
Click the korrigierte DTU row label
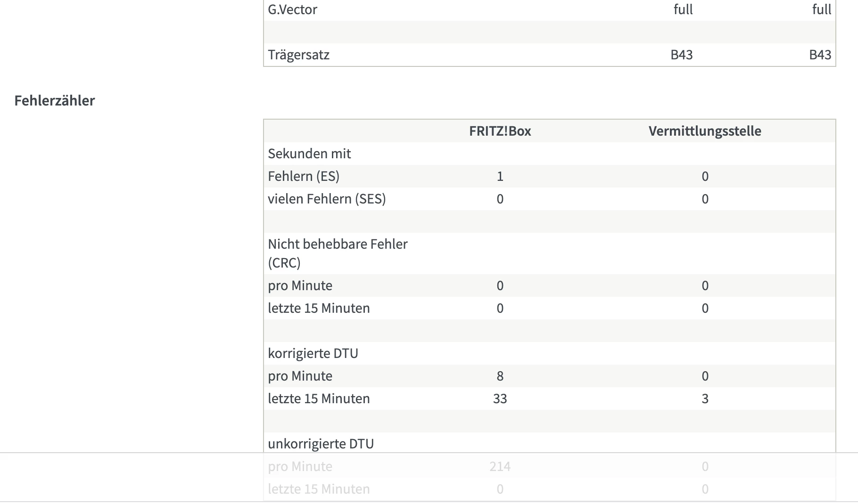click(313, 353)
